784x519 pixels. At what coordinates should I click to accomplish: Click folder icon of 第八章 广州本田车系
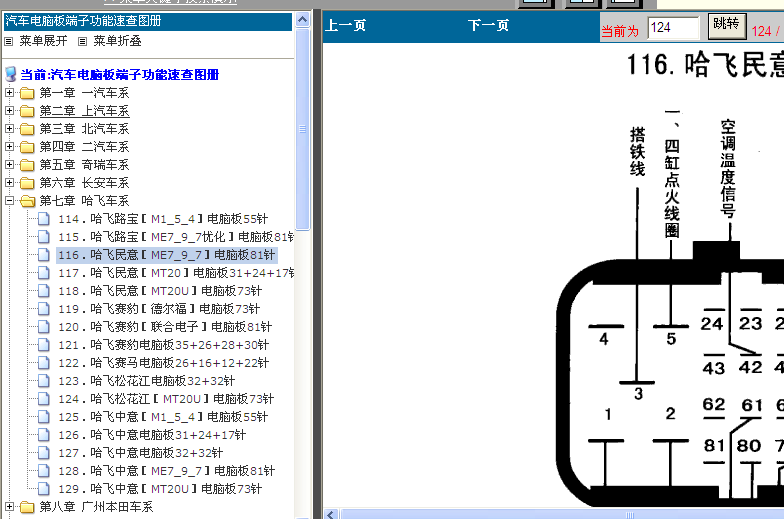[27, 507]
